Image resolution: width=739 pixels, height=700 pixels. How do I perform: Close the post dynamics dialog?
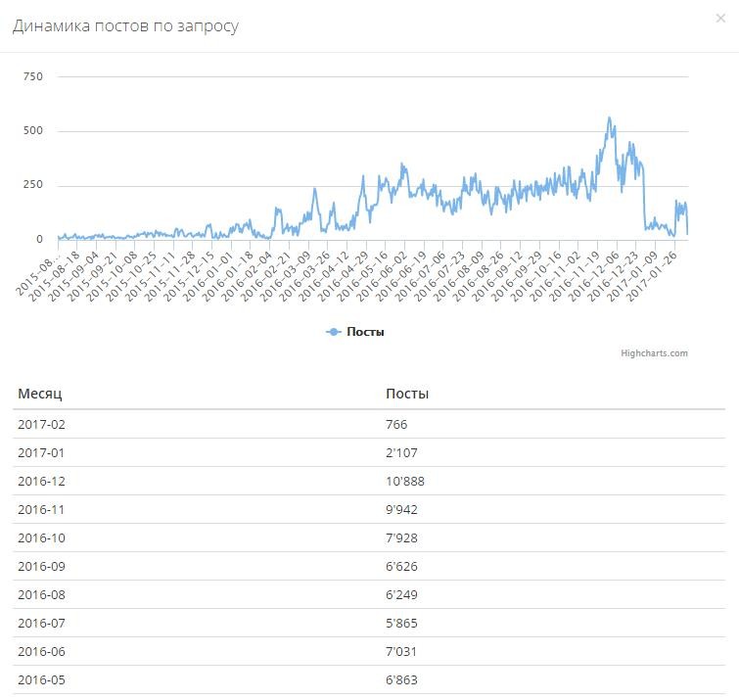pos(720,19)
